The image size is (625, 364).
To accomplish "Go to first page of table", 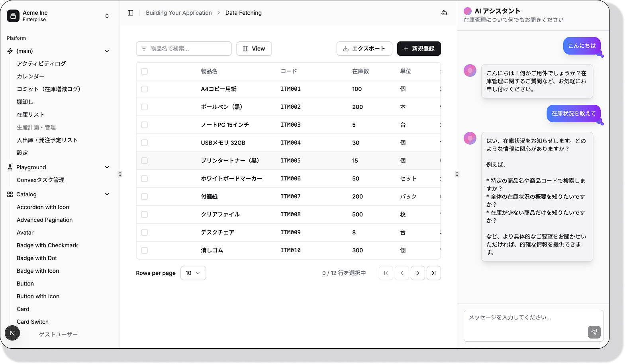I will 386,273.
